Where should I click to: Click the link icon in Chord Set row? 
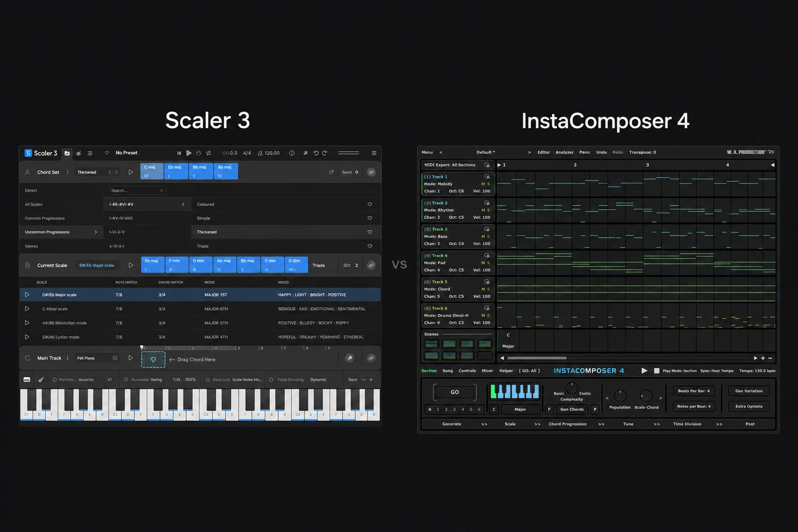click(371, 172)
